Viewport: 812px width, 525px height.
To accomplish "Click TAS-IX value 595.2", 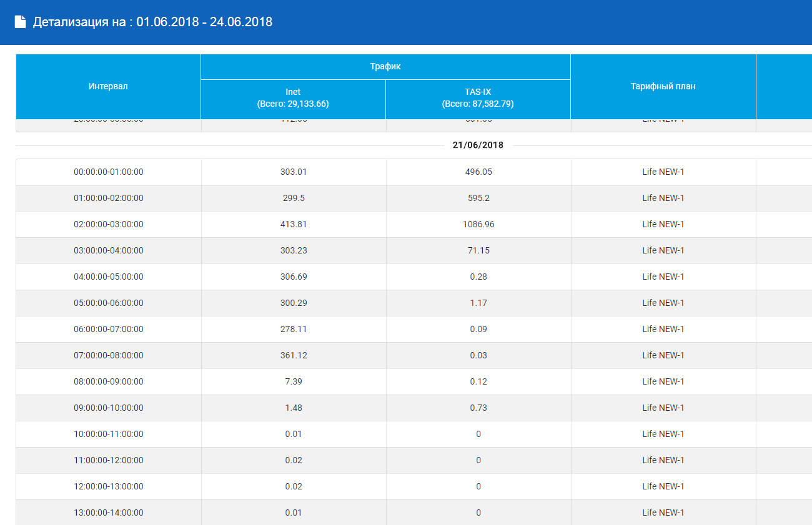I will pos(478,198).
